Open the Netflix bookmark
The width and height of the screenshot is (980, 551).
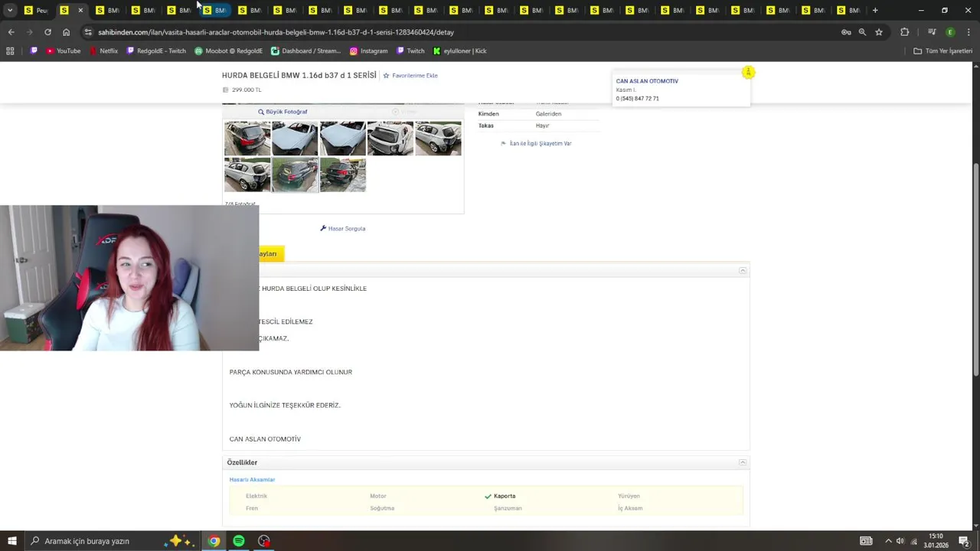(103, 51)
